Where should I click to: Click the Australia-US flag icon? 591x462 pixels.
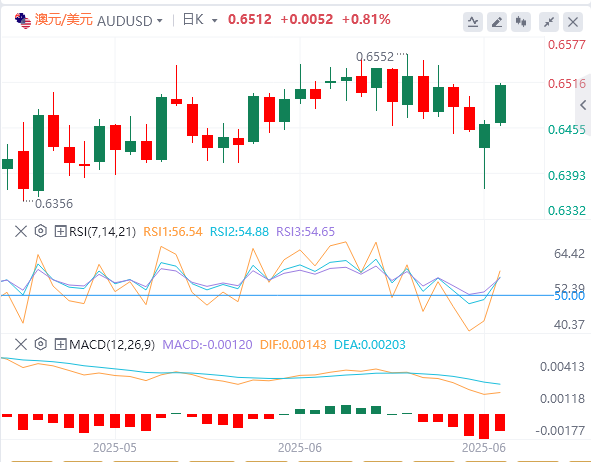pos(23,21)
